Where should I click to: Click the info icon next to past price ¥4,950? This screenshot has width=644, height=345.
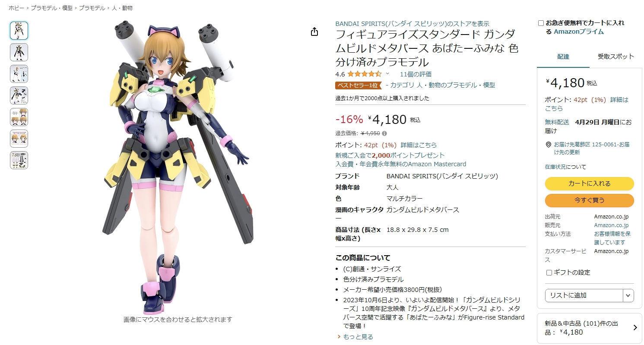(384, 133)
